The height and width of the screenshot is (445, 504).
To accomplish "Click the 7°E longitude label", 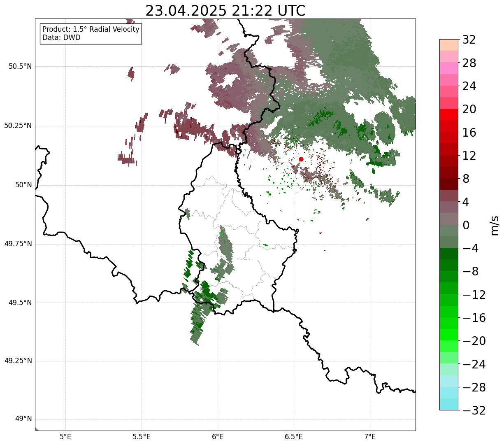I will [x=370, y=437].
